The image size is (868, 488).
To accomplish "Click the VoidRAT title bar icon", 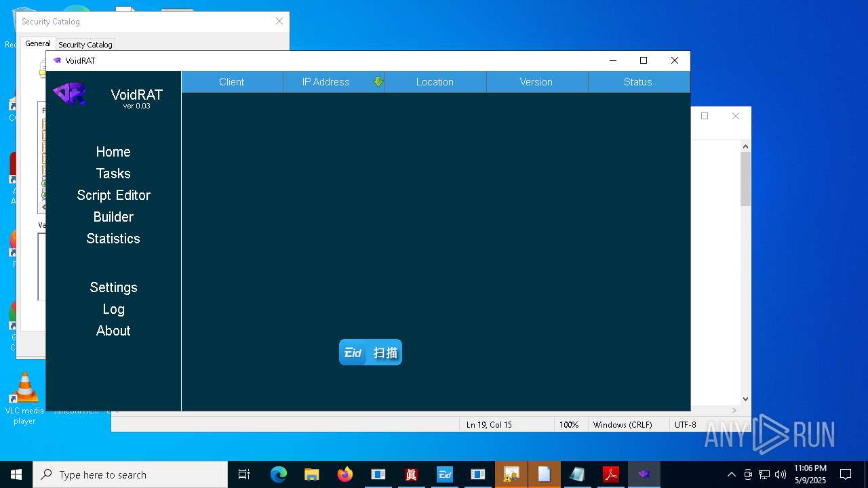I will pyautogui.click(x=57, y=60).
